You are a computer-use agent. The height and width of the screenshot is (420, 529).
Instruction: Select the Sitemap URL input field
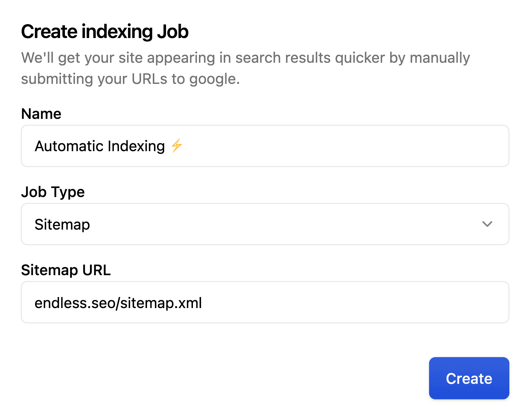[x=264, y=302]
